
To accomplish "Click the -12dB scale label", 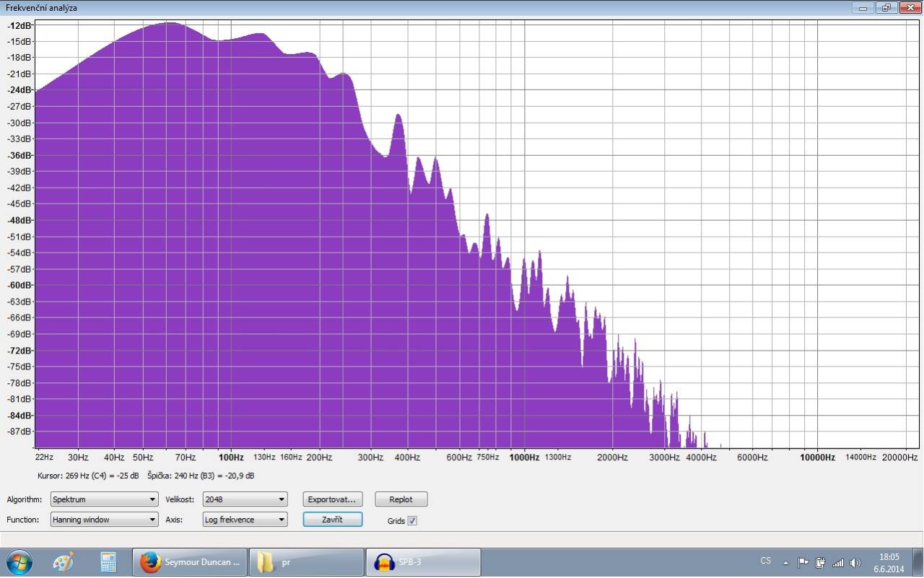I will click(x=19, y=25).
